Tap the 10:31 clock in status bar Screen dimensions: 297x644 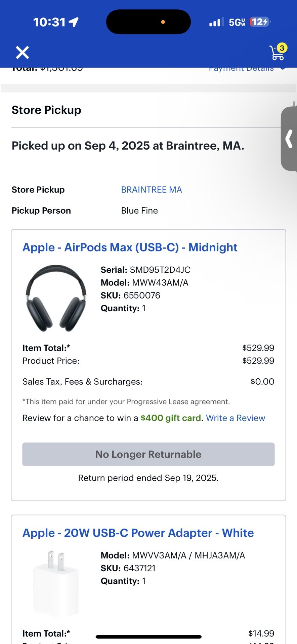(x=49, y=22)
